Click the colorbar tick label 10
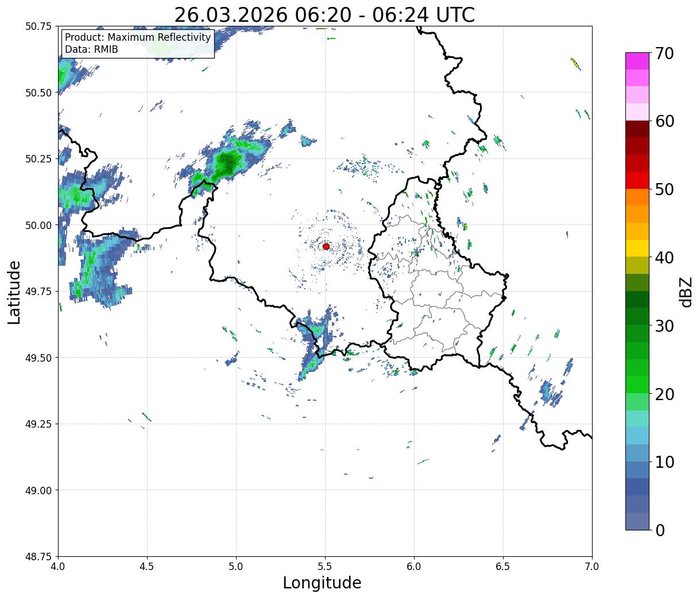This screenshot has height=597, width=700. tap(665, 462)
